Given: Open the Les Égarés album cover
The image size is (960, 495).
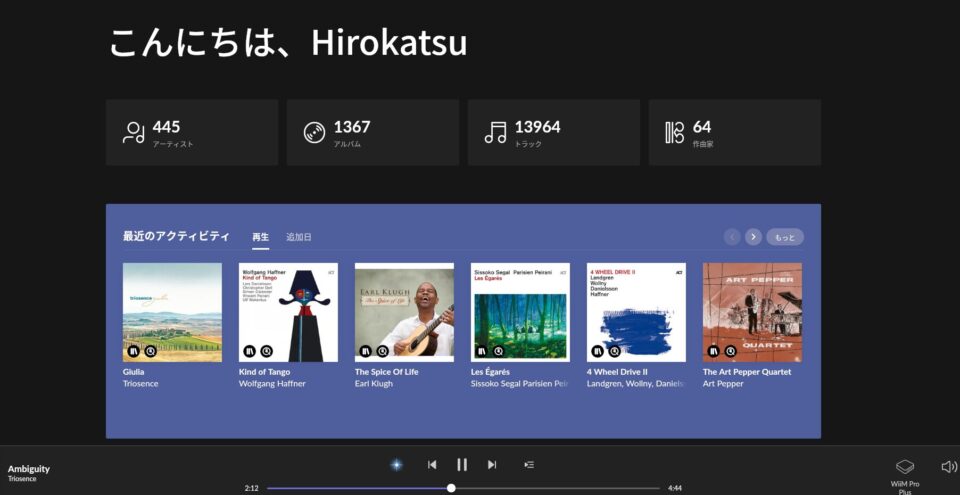Looking at the screenshot, I should [520, 312].
